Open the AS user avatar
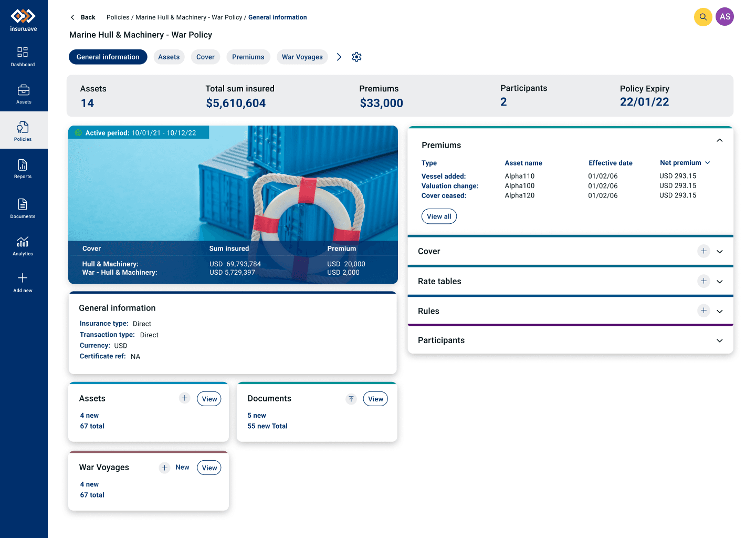Screen dimensions: 756x538 pos(725,17)
